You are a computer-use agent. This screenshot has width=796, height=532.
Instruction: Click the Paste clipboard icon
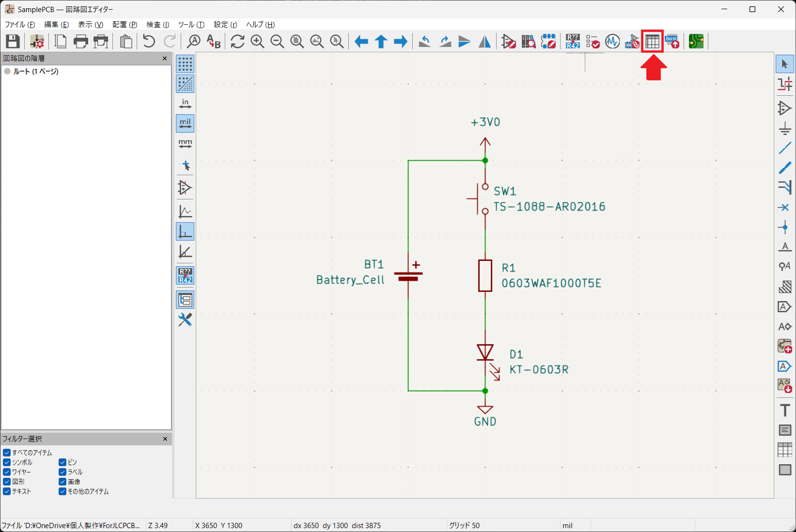pyautogui.click(x=126, y=42)
